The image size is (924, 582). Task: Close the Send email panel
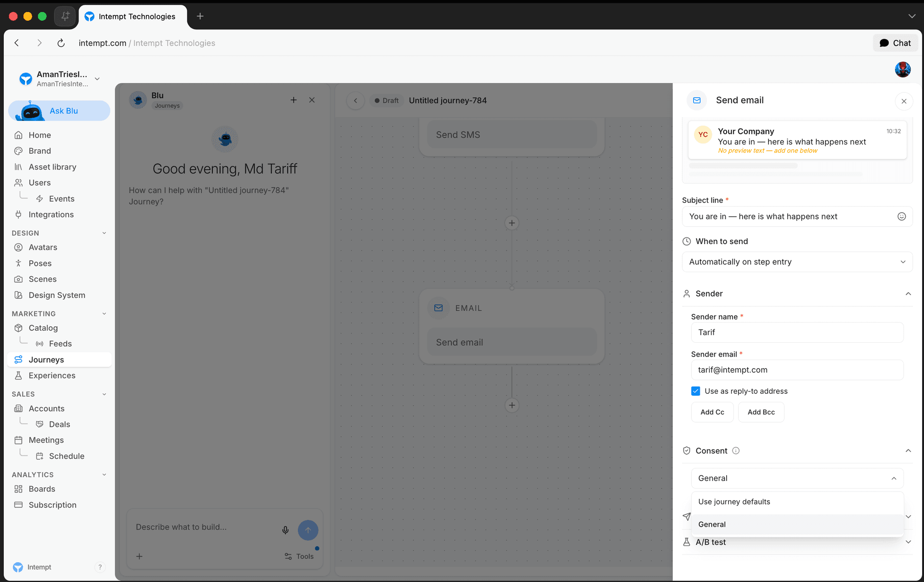point(904,101)
